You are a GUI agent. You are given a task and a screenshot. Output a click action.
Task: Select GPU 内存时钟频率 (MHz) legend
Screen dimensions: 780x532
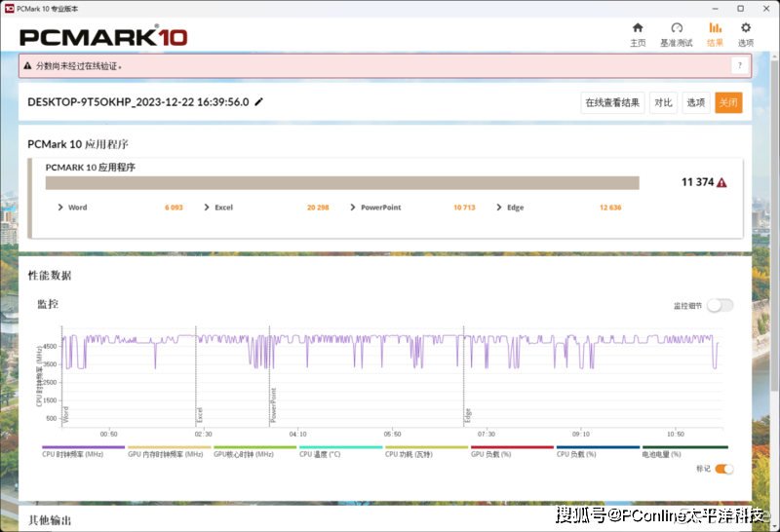point(169,451)
